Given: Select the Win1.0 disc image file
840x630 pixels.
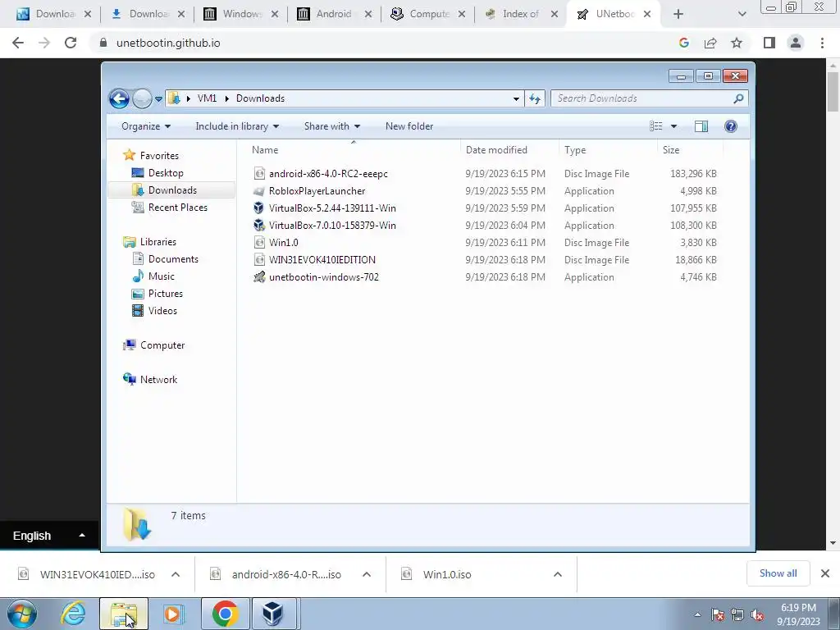Looking at the screenshot, I should 283,242.
